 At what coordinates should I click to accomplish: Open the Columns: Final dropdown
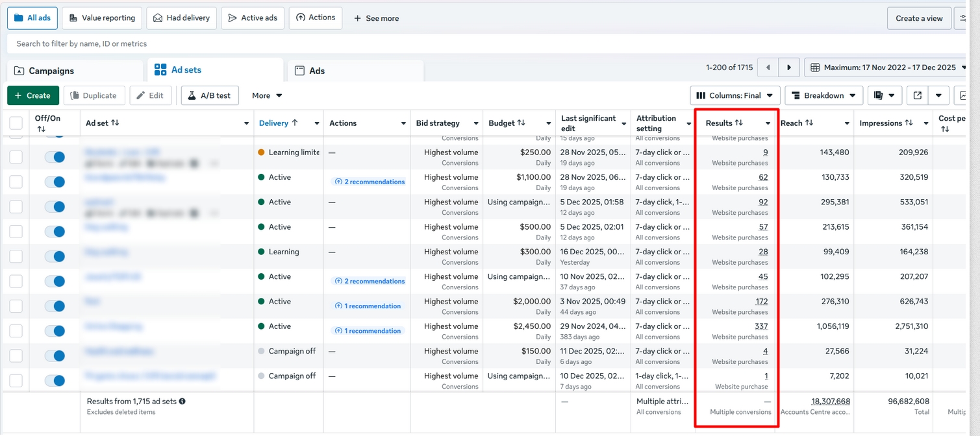tap(735, 95)
